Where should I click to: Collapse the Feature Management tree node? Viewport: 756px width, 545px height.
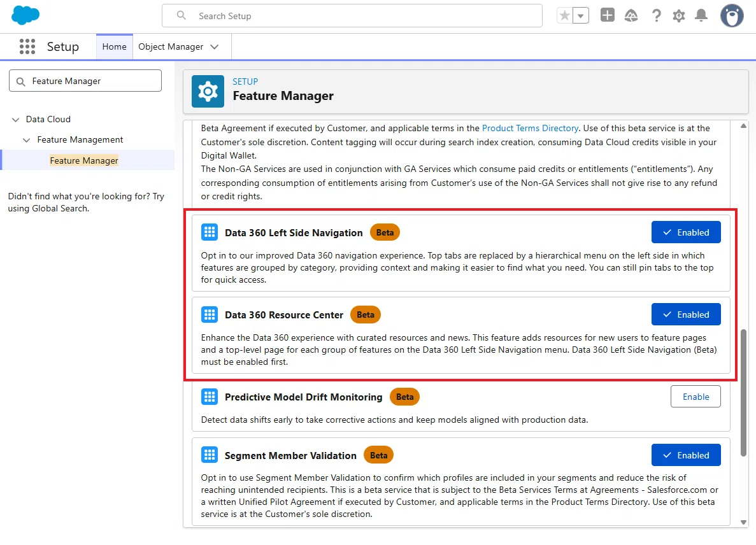[x=27, y=139]
